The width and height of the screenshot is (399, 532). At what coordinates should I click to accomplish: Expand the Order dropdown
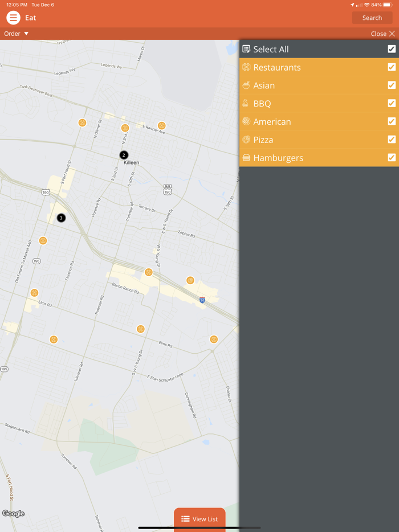tap(17, 34)
